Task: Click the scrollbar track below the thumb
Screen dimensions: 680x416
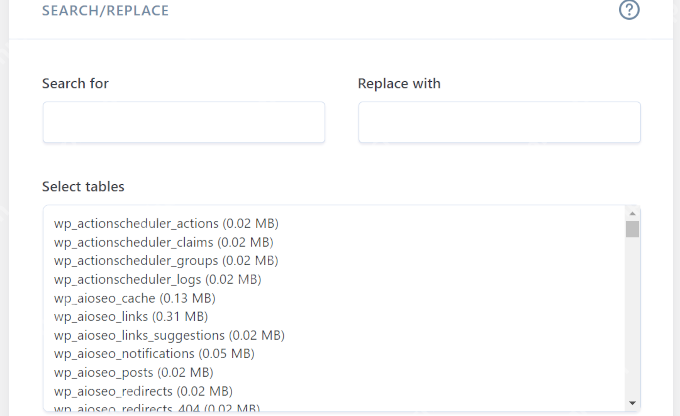Action: pos(632,317)
